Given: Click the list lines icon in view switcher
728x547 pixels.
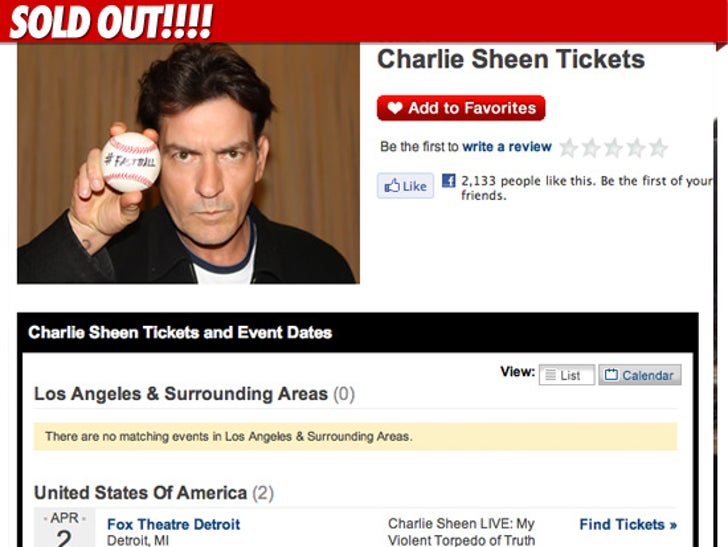Looking at the screenshot, I should tap(550, 375).
